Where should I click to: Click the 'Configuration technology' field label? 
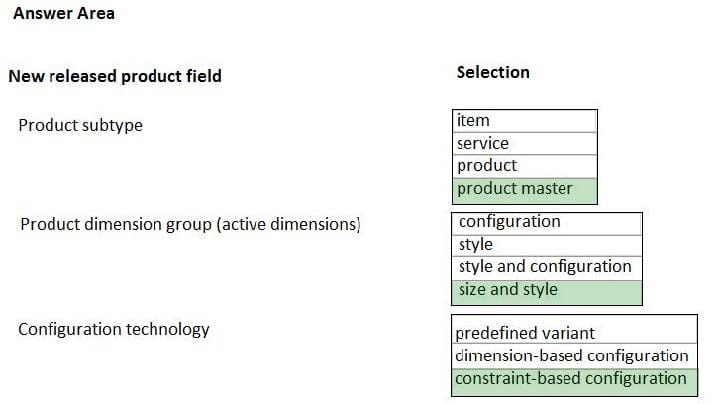[x=114, y=329]
